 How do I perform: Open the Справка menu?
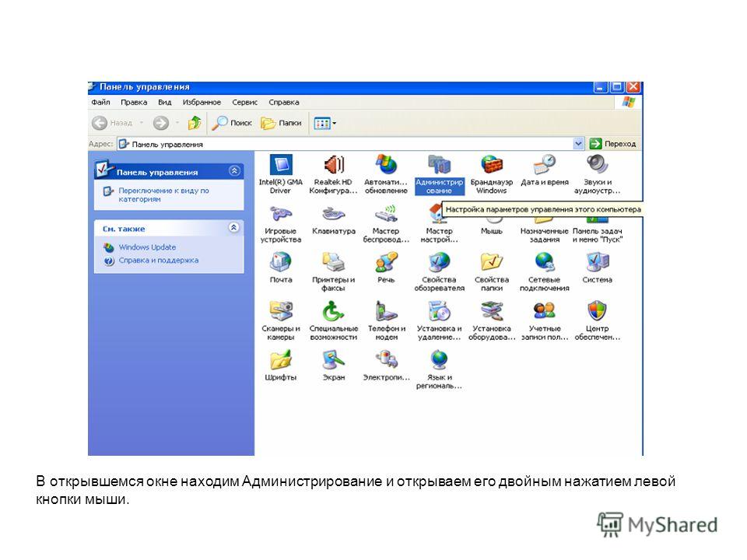click(284, 102)
